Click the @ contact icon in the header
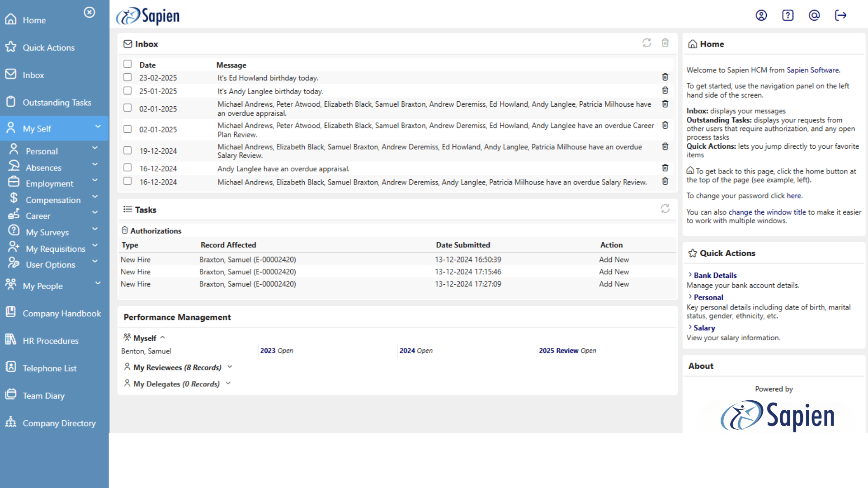 814,15
